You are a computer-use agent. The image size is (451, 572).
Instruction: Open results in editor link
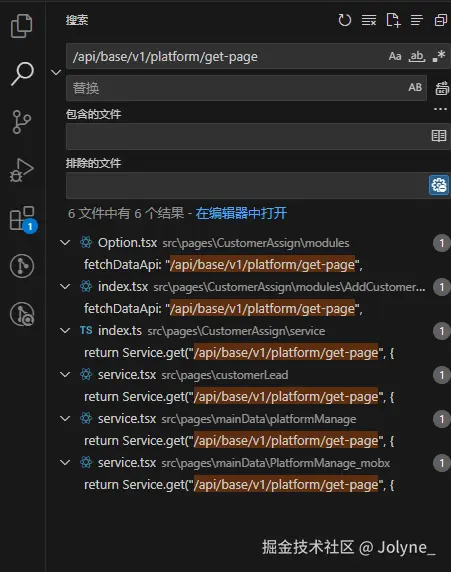(x=241, y=213)
